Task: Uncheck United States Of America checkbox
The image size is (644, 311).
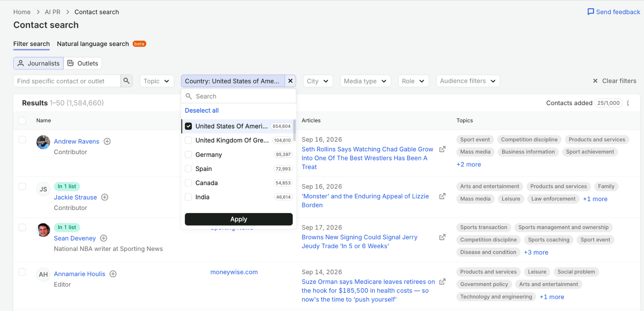Action: point(188,126)
